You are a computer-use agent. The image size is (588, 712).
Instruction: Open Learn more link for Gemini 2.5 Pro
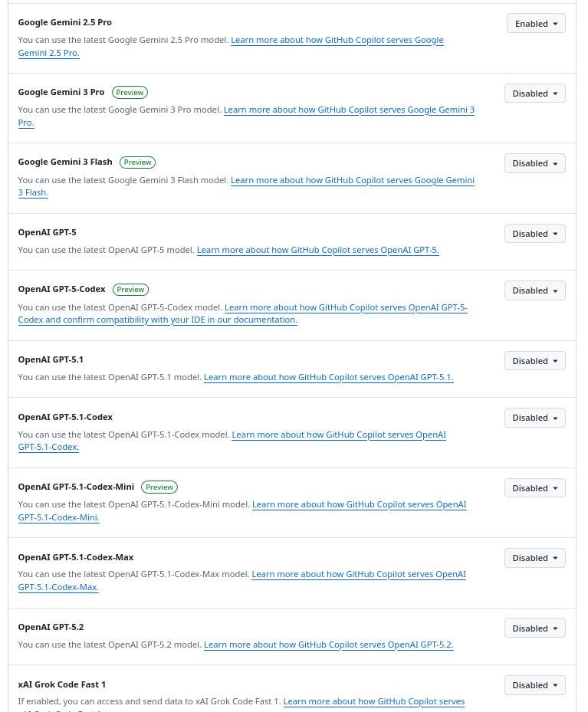(337, 40)
